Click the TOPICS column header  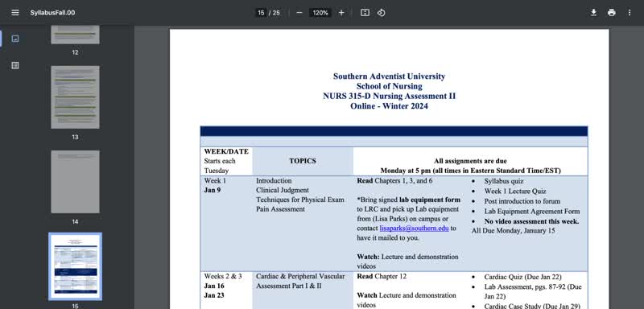[303, 161]
